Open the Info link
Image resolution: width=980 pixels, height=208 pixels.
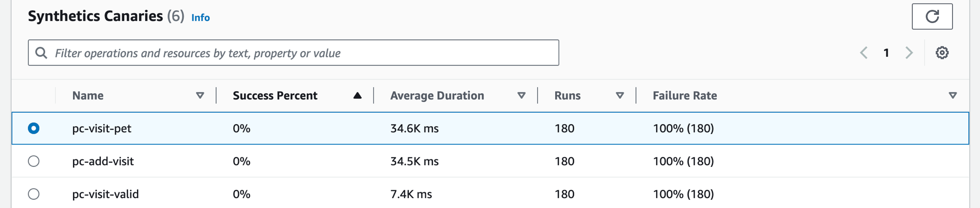coord(200,18)
